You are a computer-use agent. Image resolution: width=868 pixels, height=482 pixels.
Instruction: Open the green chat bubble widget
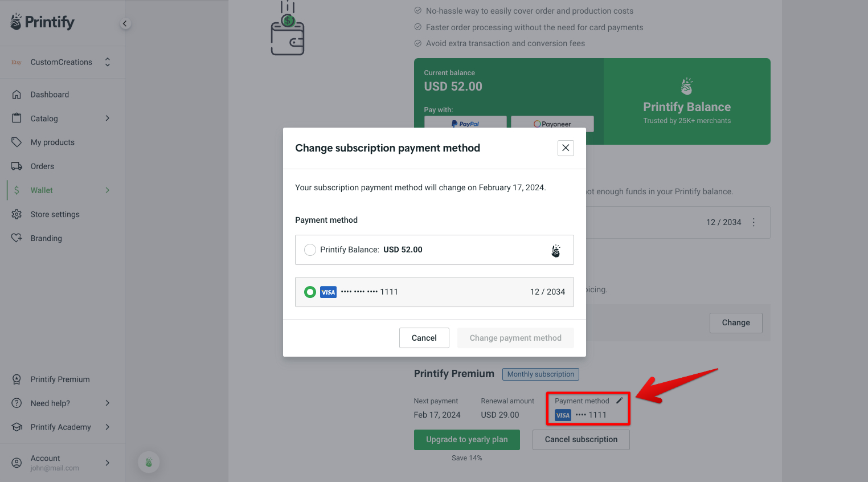[x=148, y=462]
